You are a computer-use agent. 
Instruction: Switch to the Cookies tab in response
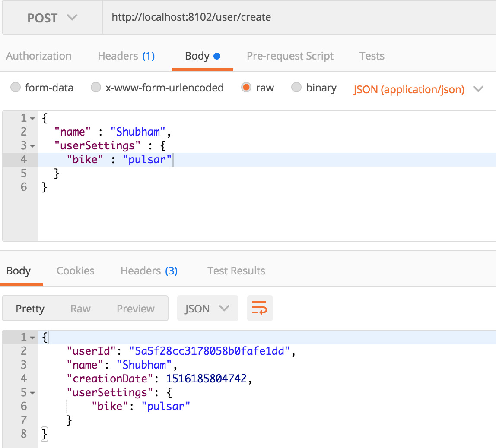[x=75, y=271]
